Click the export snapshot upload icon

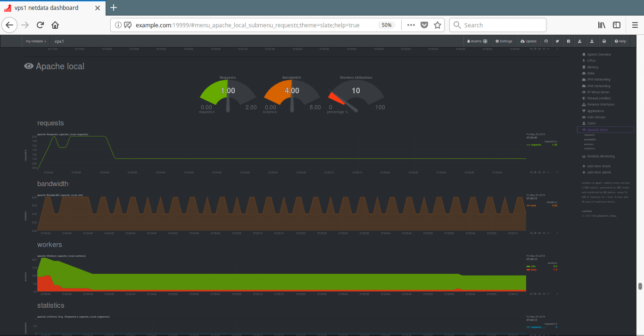pos(592,41)
